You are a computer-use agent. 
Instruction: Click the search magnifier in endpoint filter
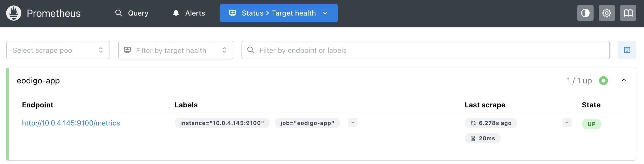point(251,50)
